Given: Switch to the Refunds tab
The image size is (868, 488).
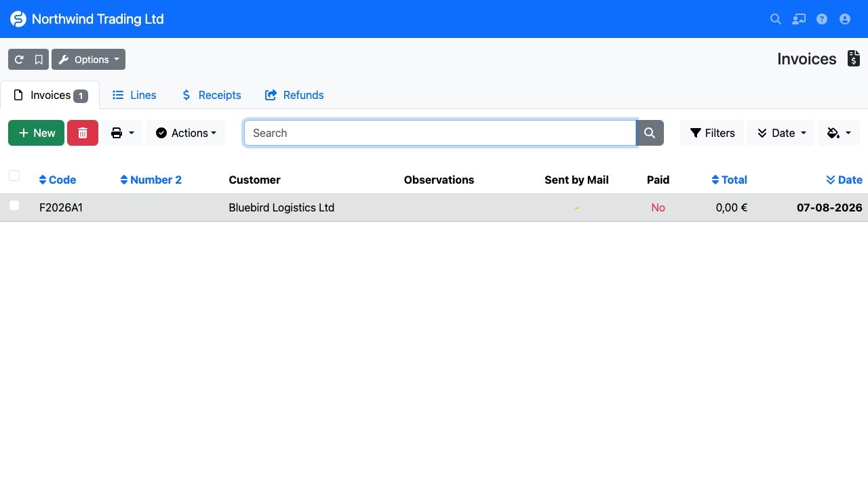Looking at the screenshot, I should [294, 95].
